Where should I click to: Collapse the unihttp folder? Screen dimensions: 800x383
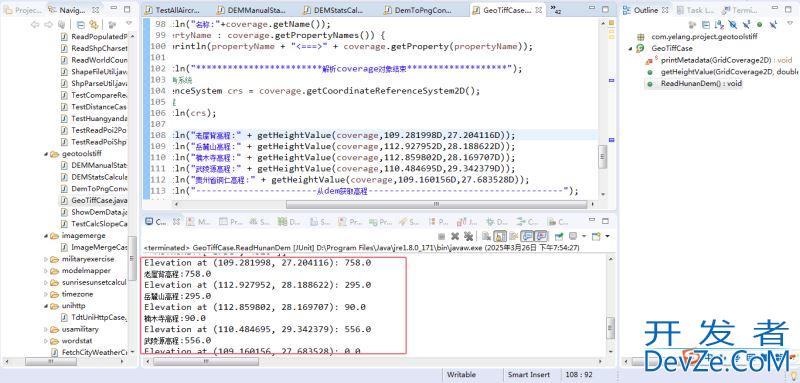46,306
